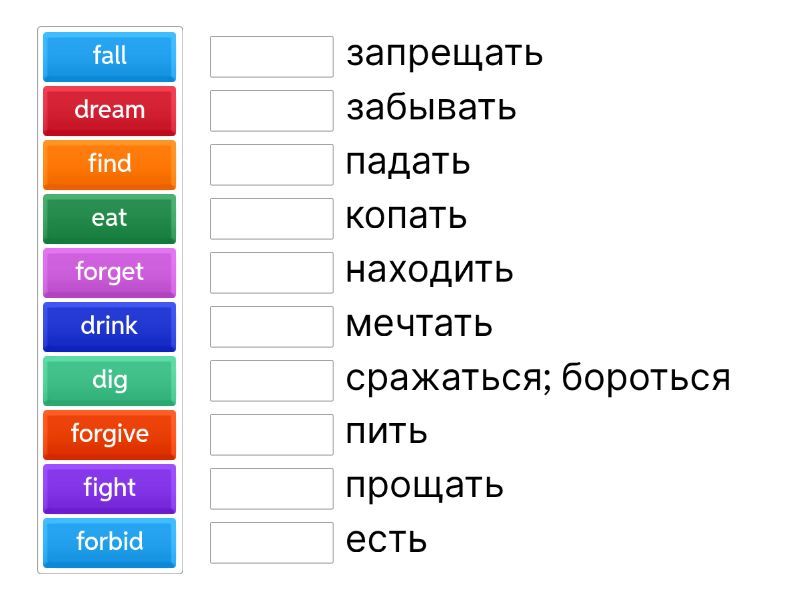Click the teal 'dig' word tile
Screen dimensions: 800x600
[x=109, y=380]
